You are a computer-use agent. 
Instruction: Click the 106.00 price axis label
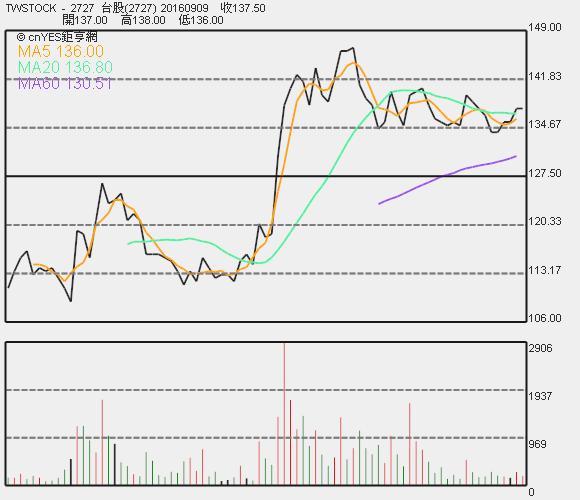tap(545, 318)
